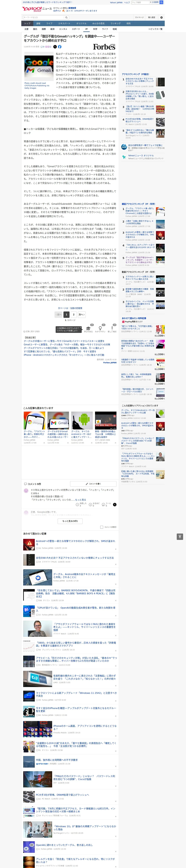186x868 pixels.
Task: Select the 速報 main tab
Action: (x=38, y=24)
